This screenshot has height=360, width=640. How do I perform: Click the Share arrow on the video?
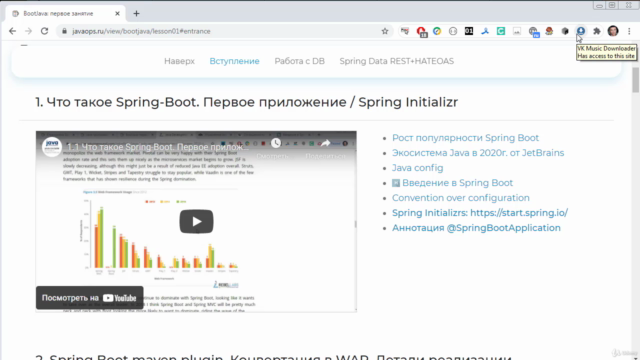point(325,143)
